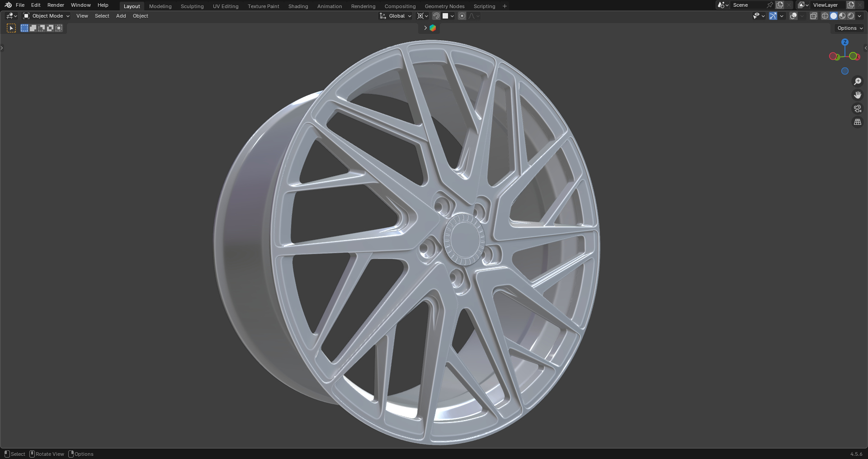Click the ViewLayer name field
Screen dimensions: 868x459
(828, 5)
